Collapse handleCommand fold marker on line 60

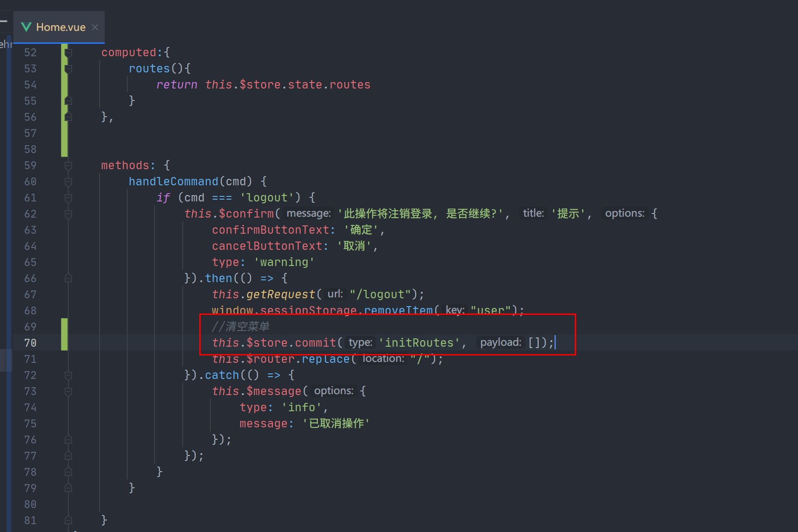[68, 182]
